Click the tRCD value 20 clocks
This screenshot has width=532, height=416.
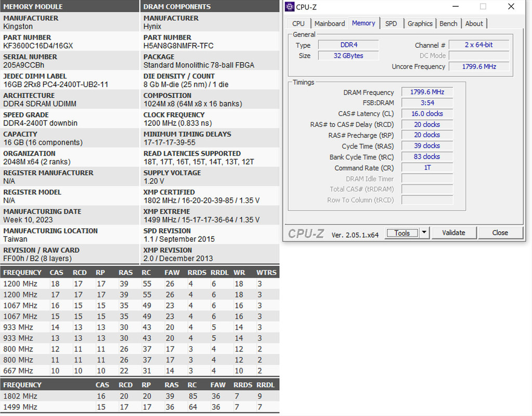point(427,124)
